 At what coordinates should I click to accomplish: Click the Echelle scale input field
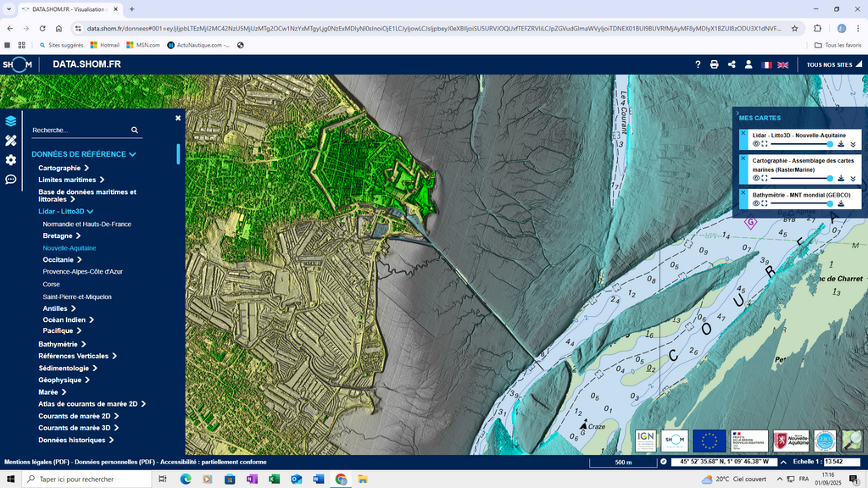pos(842,462)
